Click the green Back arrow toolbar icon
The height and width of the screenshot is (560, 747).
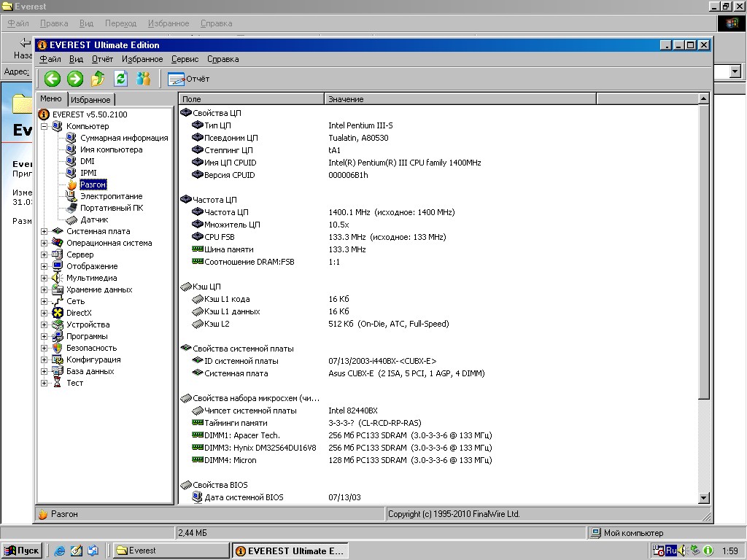point(52,79)
